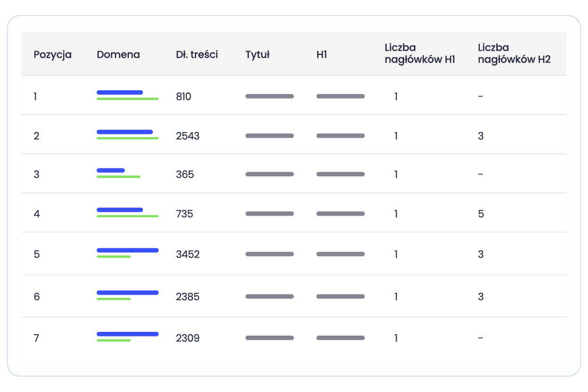Image resolution: width=588 pixels, height=392 pixels.
Task: Click the Tytuł placeholder in row 810
Action: point(270,96)
